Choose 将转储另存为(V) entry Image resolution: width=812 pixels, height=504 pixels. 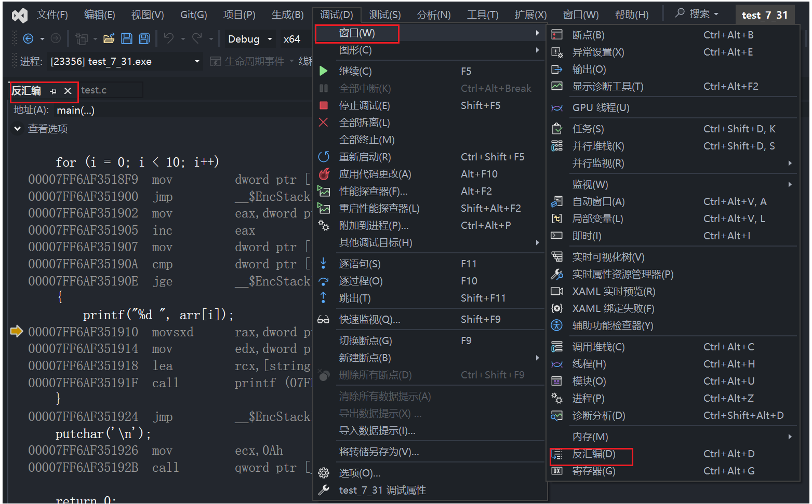pyautogui.click(x=430, y=452)
